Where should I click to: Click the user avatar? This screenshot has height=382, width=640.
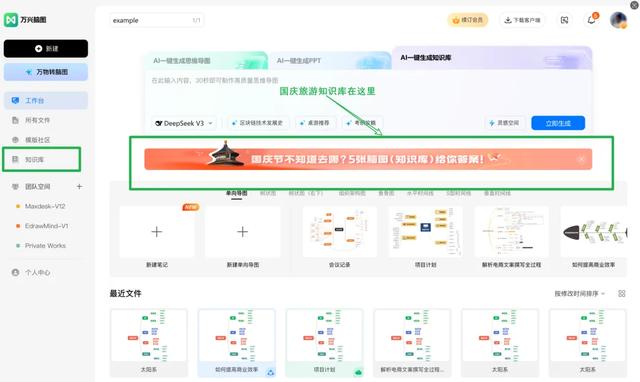(618, 20)
